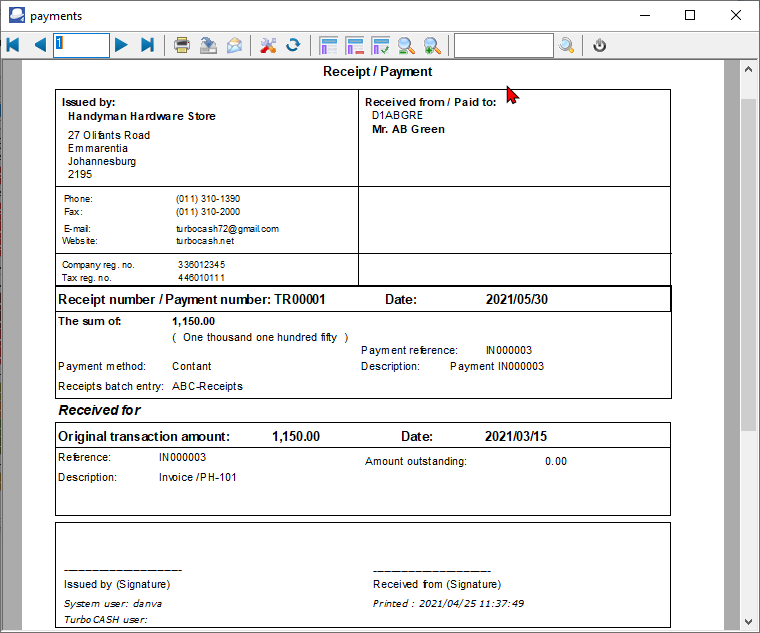The height and width of the screenshot is (633, 760).
Task: Jump to last page of report
Action: 147,45
